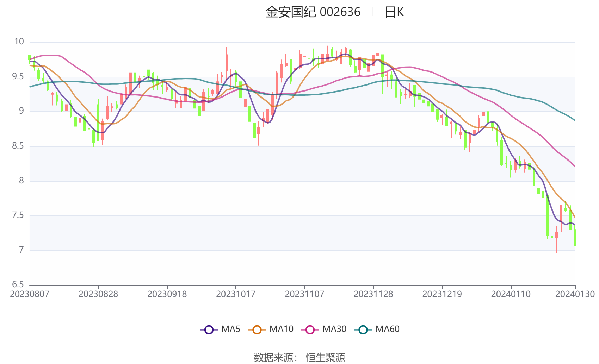
Task: Hide the MA10 line using its legend label
Action: [x=281, y=329]
